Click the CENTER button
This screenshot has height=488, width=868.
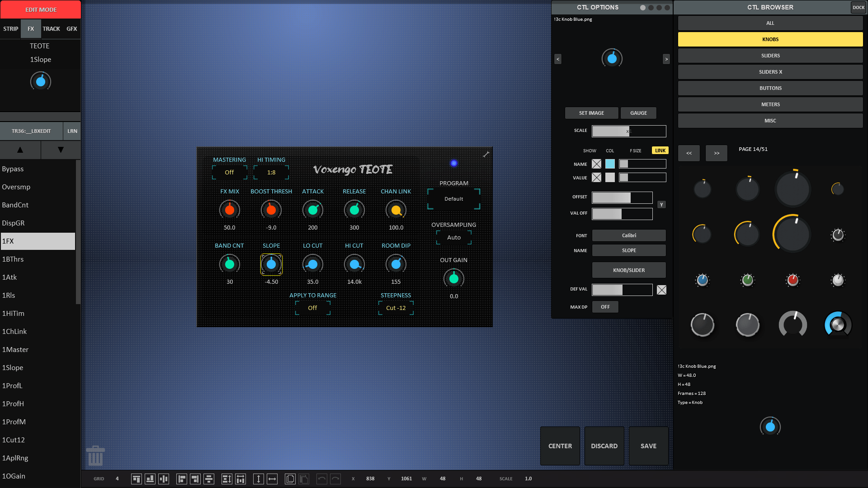(560, 446)
